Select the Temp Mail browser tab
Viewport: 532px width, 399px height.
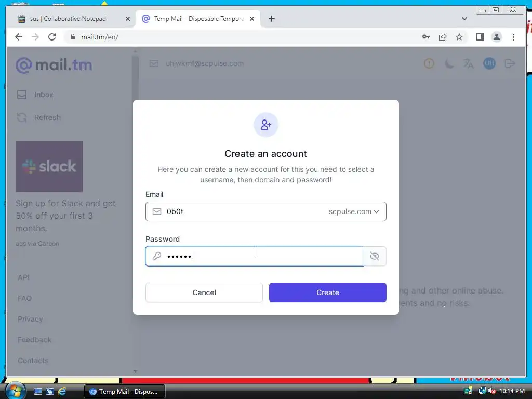[x=199, y=19]
